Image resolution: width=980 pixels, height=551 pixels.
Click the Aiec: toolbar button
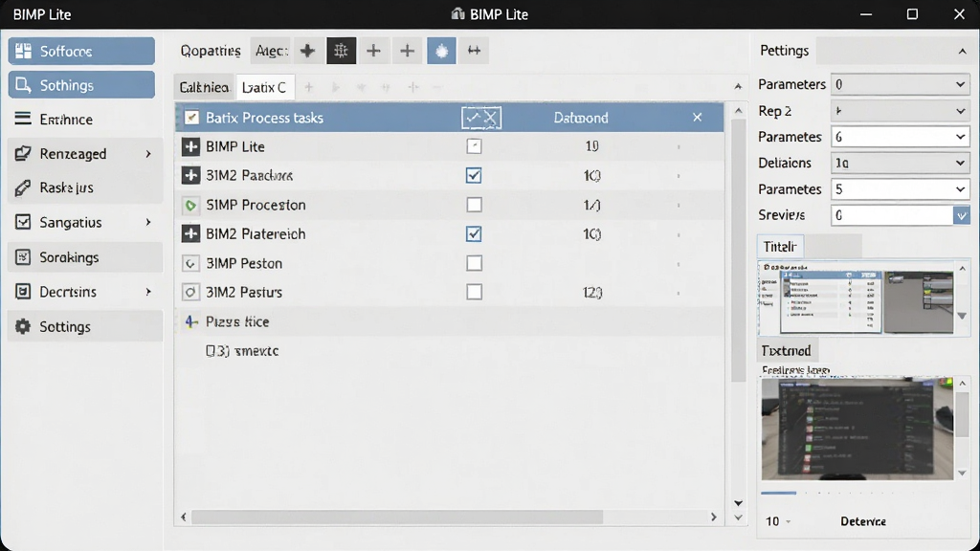click(271, 51)
